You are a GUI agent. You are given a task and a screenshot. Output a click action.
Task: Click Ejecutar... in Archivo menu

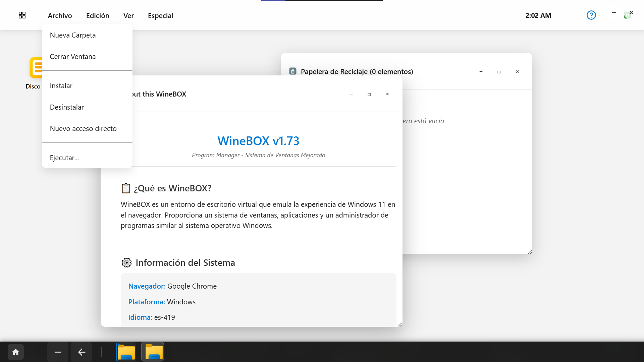(x=64, y=158)
